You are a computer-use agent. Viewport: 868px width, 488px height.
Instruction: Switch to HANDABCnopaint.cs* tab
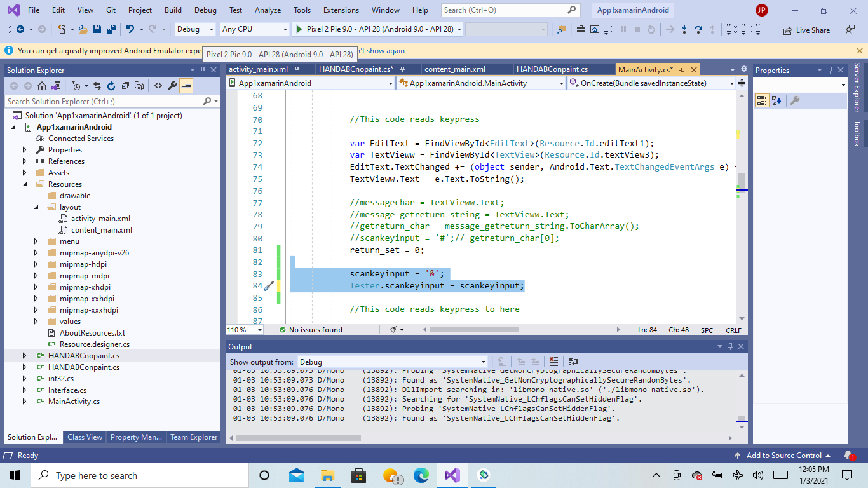click(x=356, y=69)
